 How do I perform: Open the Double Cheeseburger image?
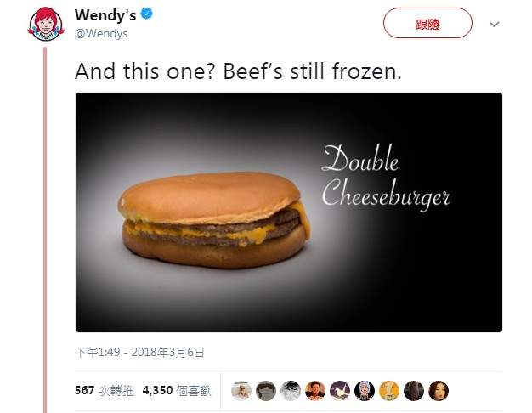[x=289, y=212]
